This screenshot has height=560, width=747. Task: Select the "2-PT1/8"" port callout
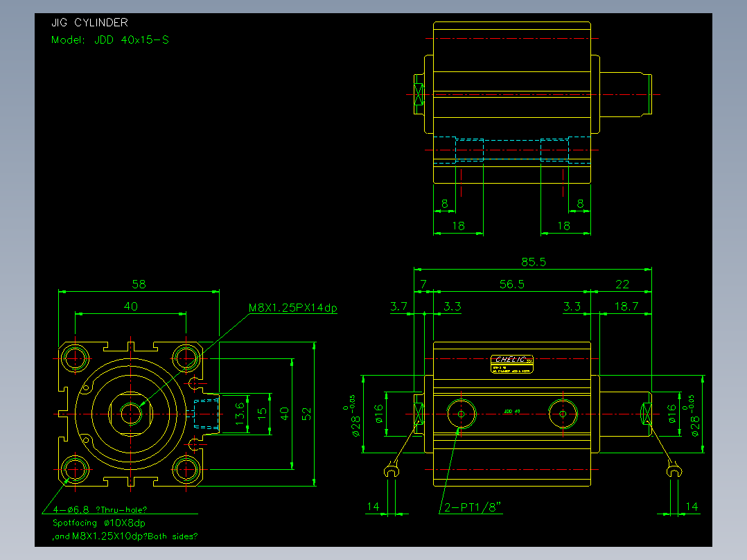tap(473, 507)
